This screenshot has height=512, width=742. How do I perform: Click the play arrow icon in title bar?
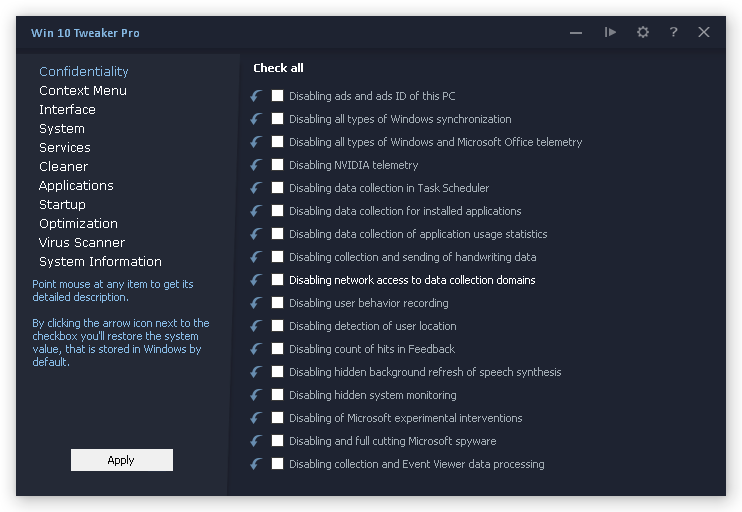tap(610, 32)
